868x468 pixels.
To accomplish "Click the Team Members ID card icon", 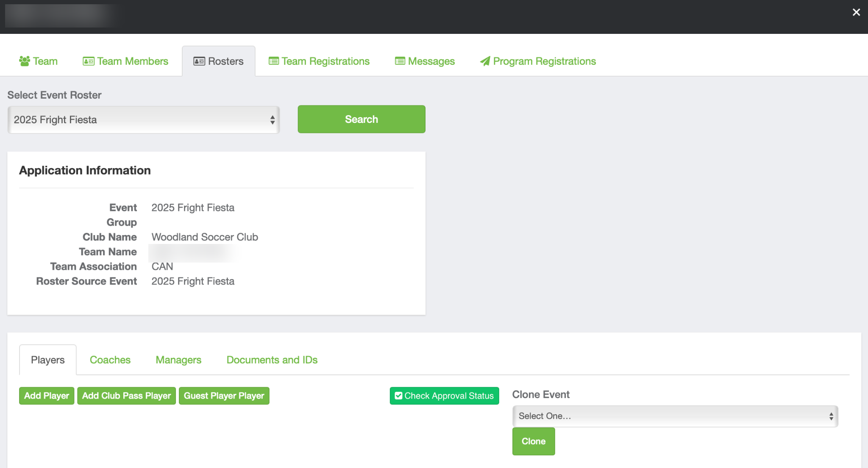I will coord(89,61).
